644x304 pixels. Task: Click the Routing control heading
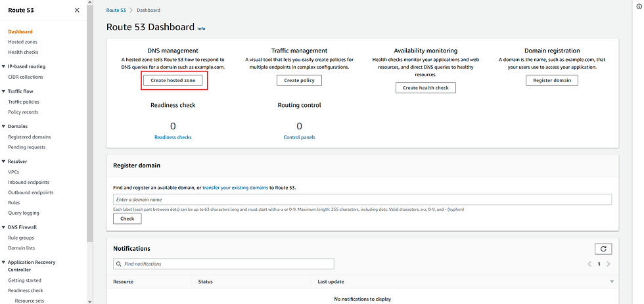coord(300,106)
